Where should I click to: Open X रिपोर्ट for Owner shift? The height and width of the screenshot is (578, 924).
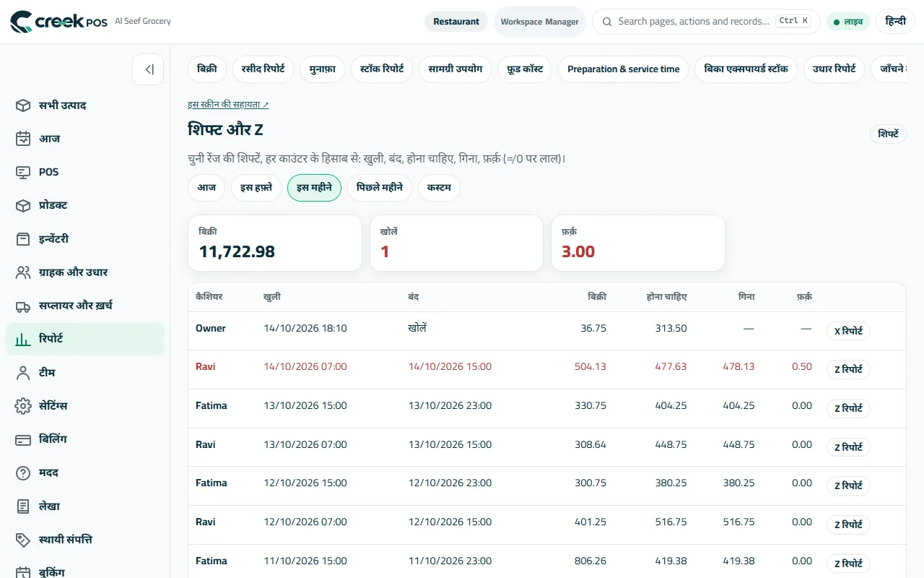click(x=848, y=332)
